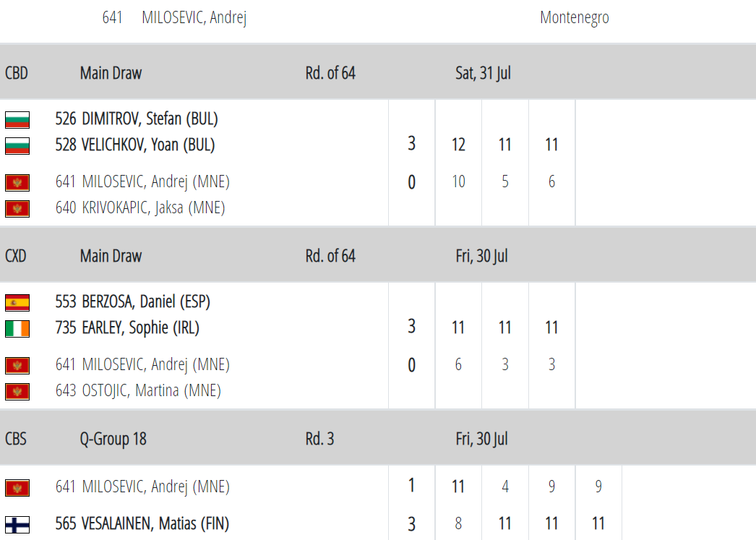
Task: Select the Montenegro flag beside KRIVOKAPIC, Jaksa
Action: point(17,208)
